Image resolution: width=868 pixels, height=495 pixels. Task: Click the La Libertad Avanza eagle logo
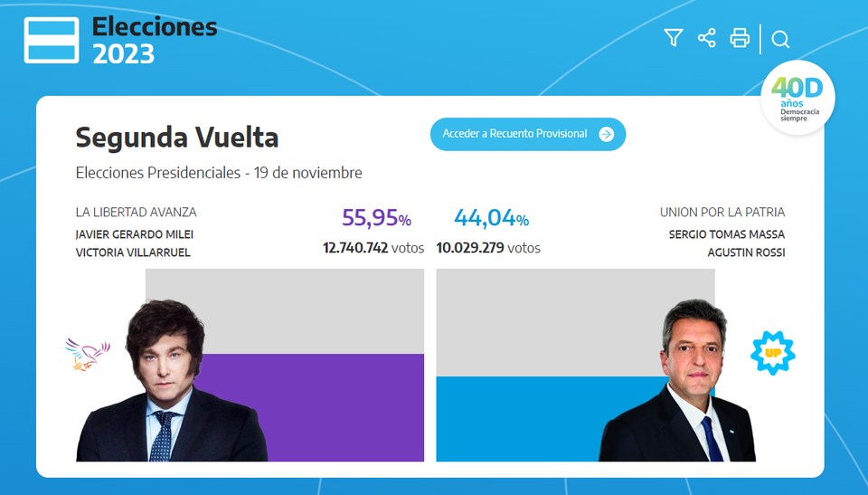click(88, 355)
